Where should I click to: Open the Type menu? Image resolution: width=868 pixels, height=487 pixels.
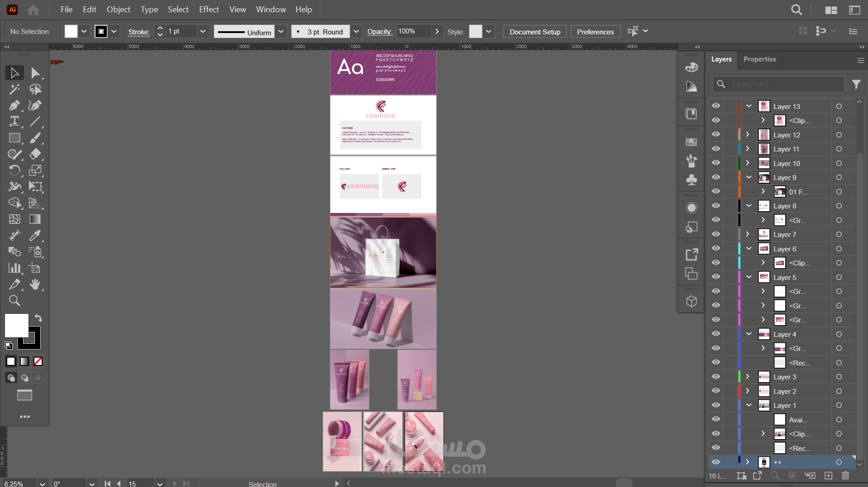(x=149, y=9)
